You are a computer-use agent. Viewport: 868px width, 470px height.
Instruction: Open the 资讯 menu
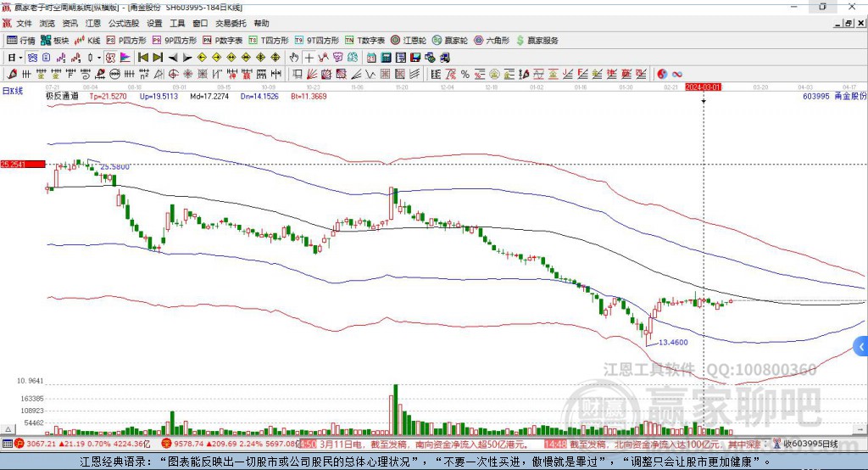tap(70, 23)
